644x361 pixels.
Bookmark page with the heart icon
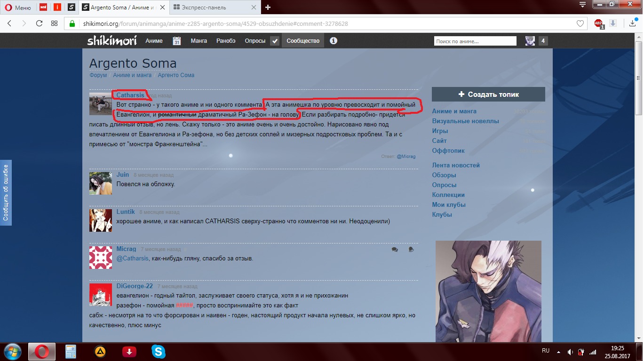pos(580,24)
